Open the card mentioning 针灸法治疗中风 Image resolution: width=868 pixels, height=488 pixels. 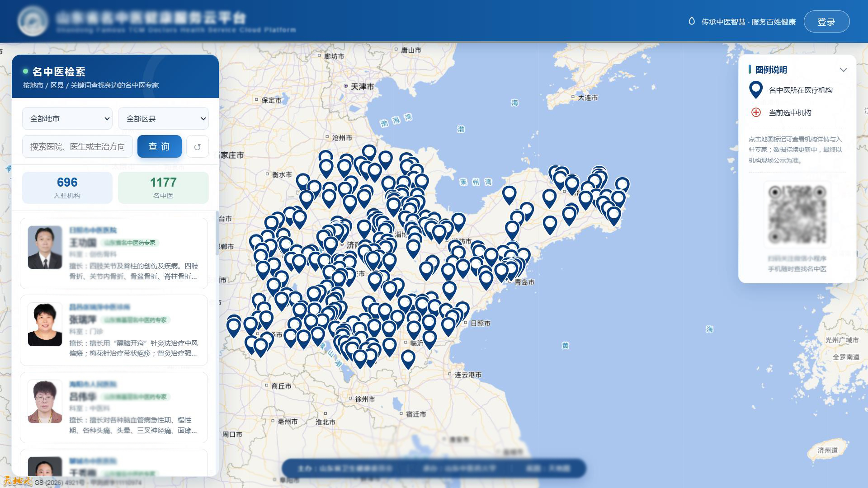pos(114,330)
